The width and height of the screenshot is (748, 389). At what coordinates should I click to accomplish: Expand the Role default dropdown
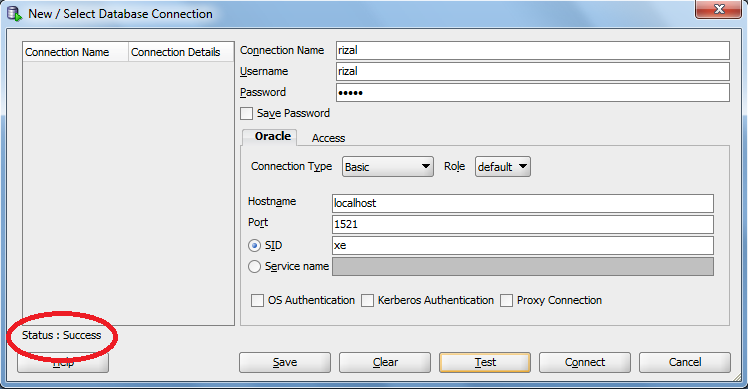point(502,167)
